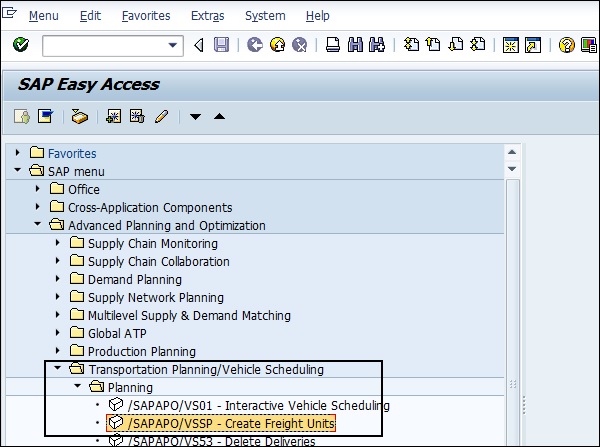
Task: Click the green Enter checkmark icon
Action: click(21, 45)
